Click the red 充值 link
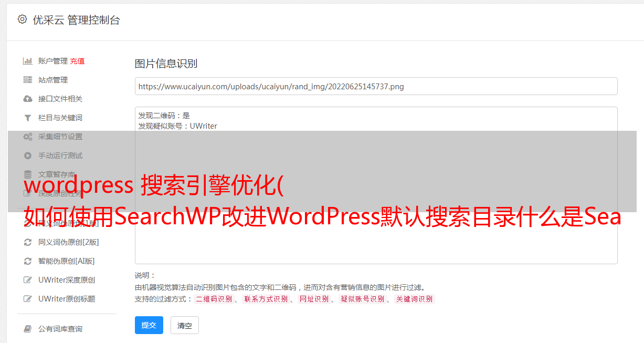The image size is (644, 343). point(77,61)
